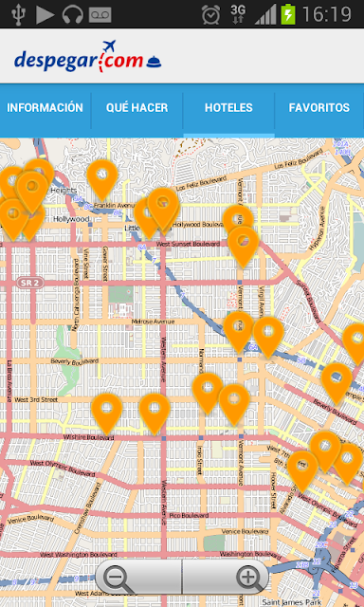Select hotel pin on Vermont Avenue near West 3rd
The width and height of the screenshot is (364, 607).
click(234, 405)
